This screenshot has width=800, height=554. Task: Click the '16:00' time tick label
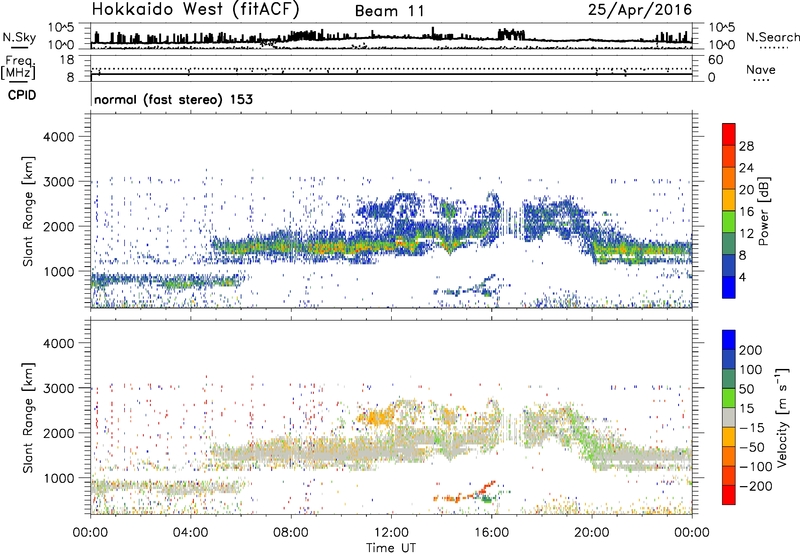pyautogui.click(x=491, y=533)
